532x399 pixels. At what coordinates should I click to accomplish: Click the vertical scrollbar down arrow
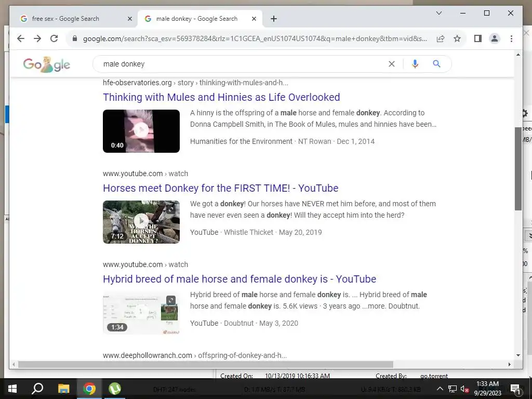tap(518, 355)
